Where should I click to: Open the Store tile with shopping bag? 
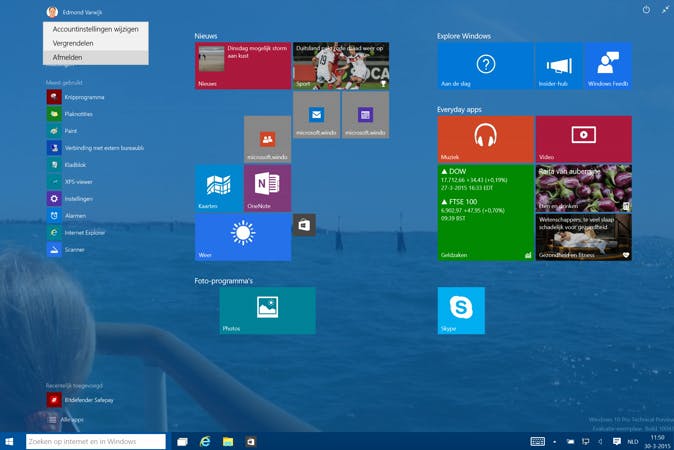303,225
